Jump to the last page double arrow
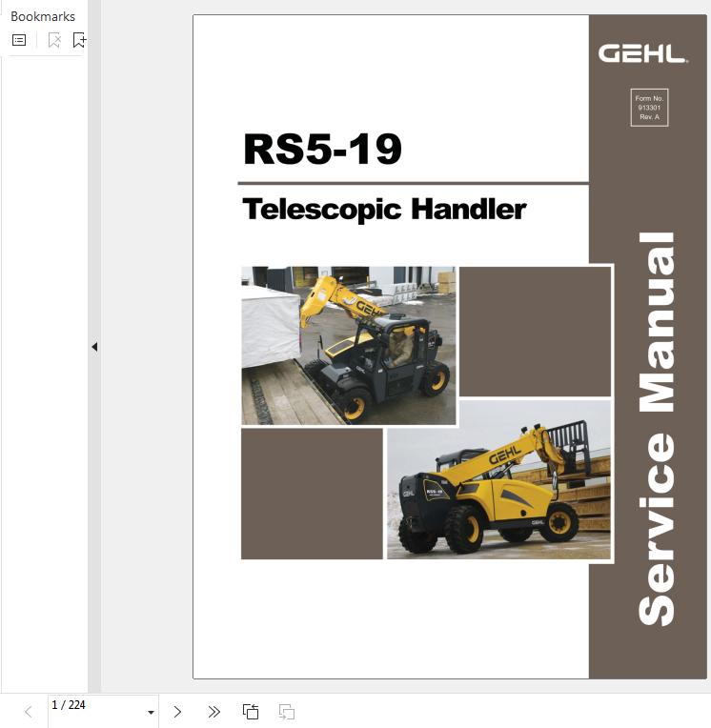 point(214,712)
